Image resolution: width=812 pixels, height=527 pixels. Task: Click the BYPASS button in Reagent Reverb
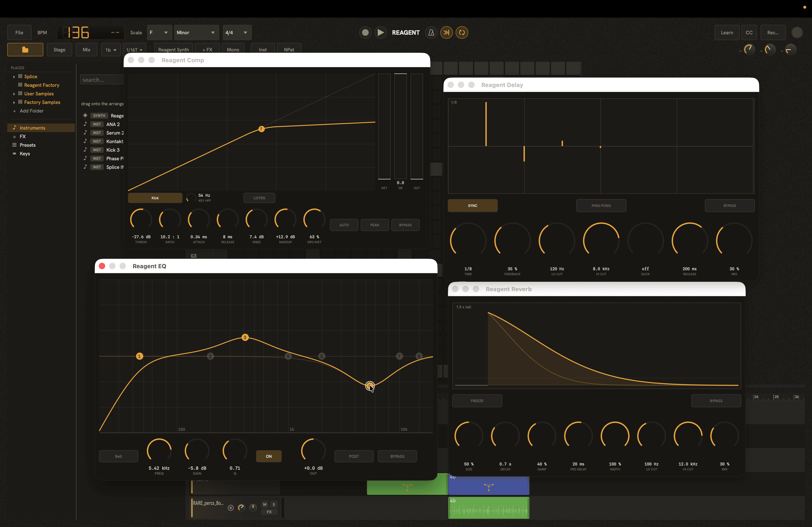[716, 401]
